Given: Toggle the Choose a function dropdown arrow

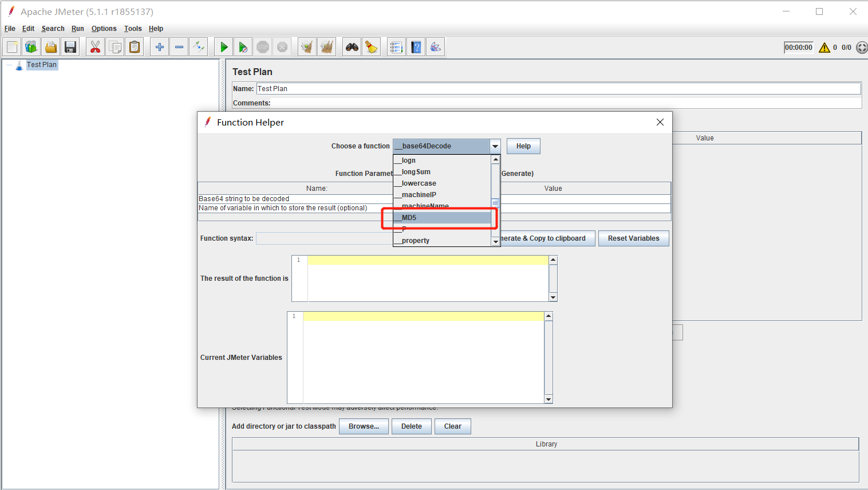Looking at the screenshot, I should [x=495, y=146].
